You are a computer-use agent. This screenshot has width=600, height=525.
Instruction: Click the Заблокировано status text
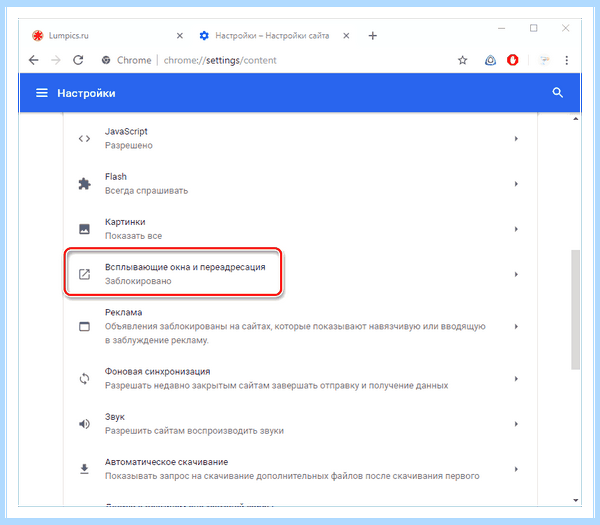138,281
